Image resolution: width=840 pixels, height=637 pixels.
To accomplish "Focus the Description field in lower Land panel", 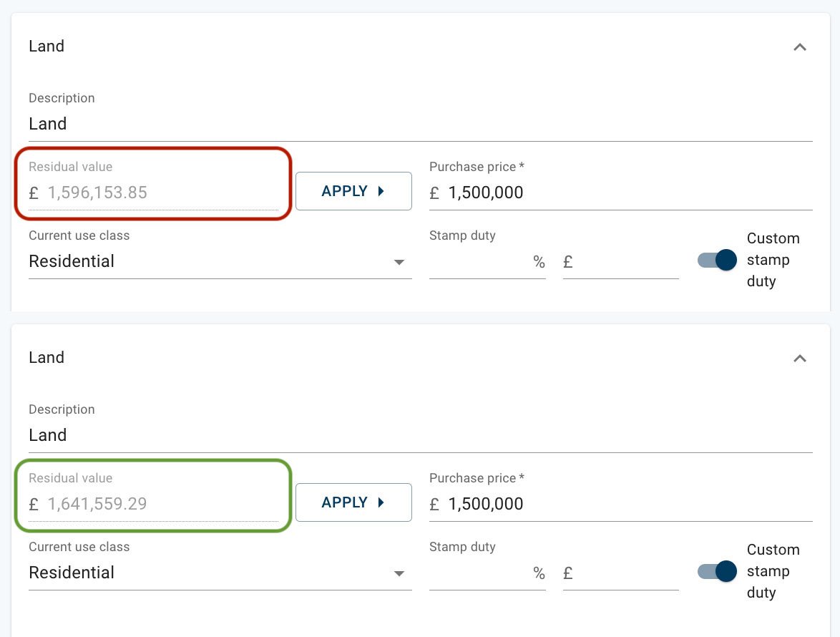I will point(420,435).
